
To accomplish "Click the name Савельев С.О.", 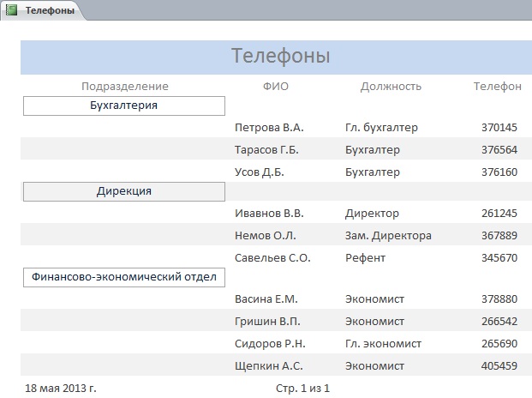I will [272, 257].
